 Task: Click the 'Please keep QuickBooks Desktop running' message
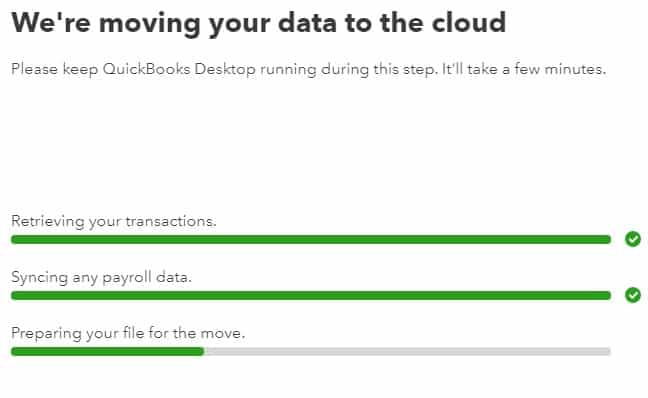pos(308,69)
